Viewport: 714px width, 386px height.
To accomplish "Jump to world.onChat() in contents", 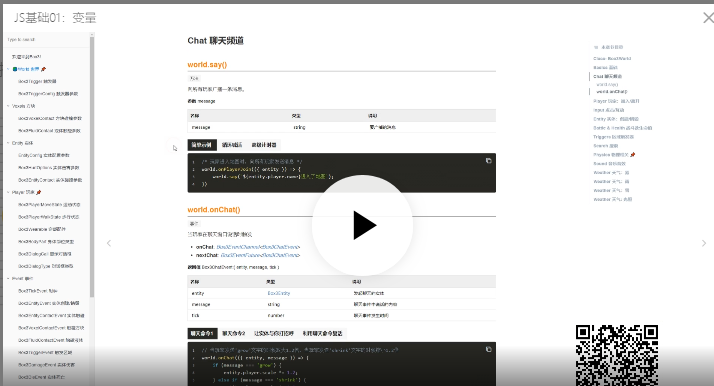I will (612, 91).
